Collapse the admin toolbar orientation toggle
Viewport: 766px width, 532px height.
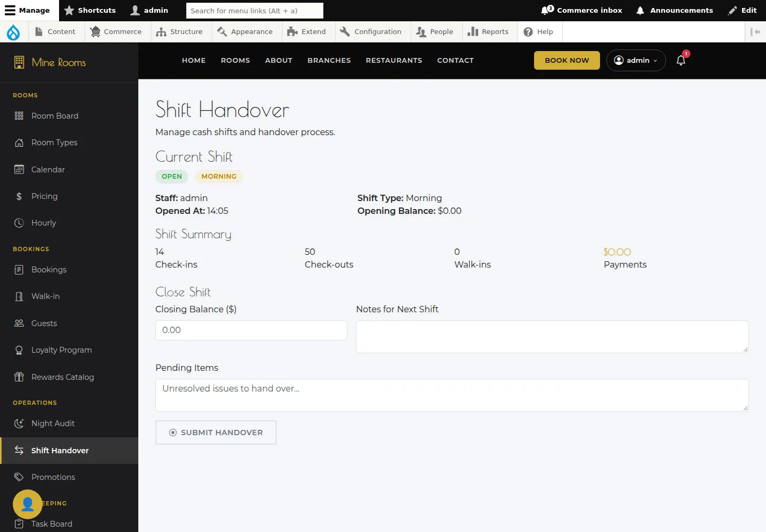755,32
